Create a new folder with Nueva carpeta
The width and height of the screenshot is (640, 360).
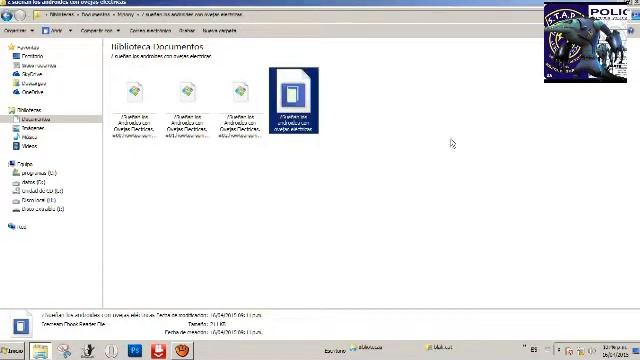pos(219,31)
